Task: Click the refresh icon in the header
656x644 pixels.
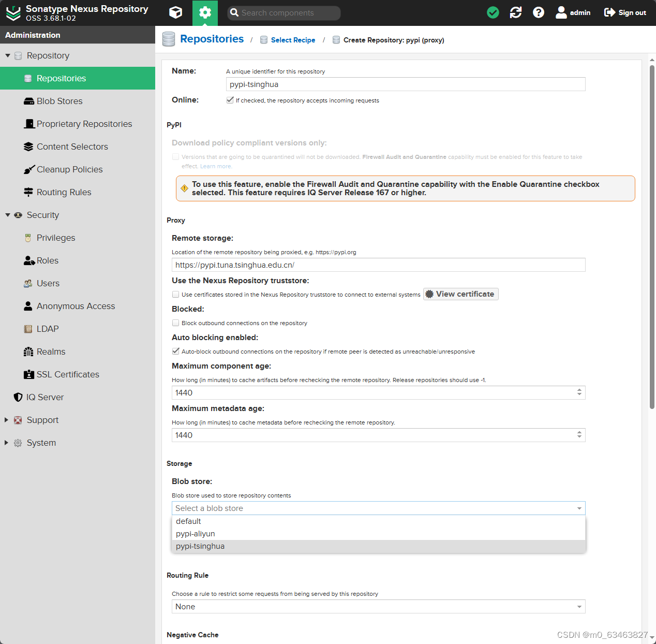Action: [x=515, y=12]
